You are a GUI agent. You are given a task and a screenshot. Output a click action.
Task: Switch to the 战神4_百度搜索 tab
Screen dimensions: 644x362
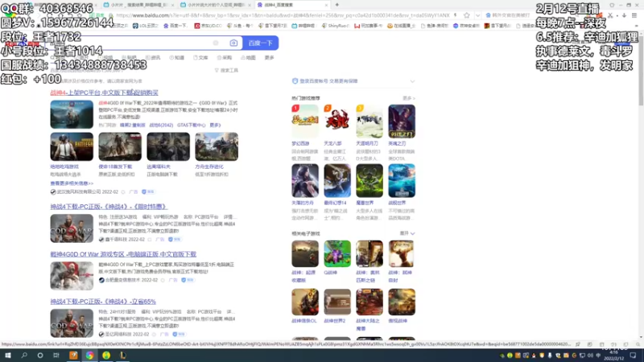[291, 5]
